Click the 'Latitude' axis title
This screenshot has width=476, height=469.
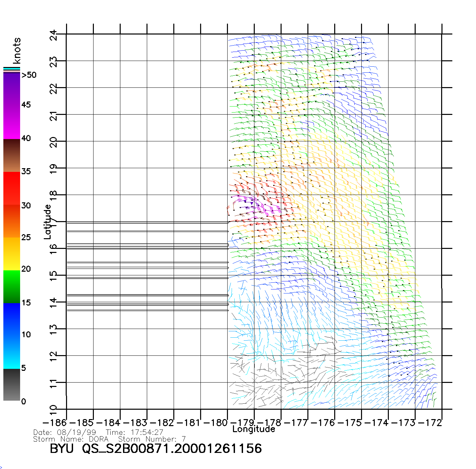tap(48, 222)
